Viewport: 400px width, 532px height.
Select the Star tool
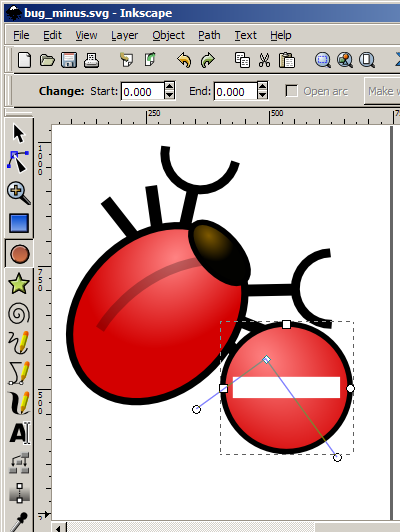coord(19,284)
